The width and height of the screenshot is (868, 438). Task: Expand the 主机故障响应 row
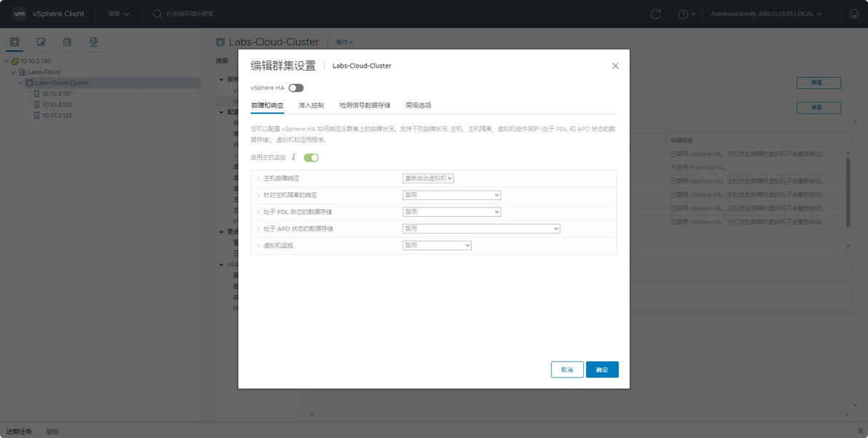pos(259,179)
